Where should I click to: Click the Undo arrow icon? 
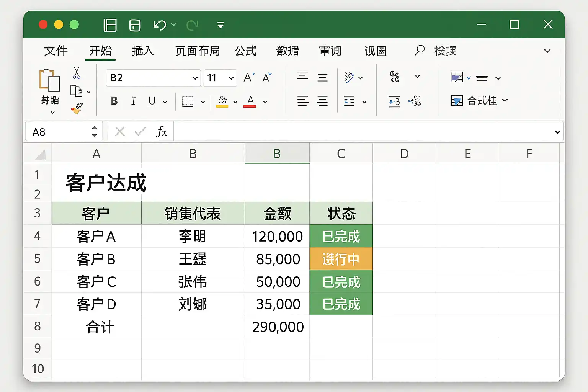(160, 25)
